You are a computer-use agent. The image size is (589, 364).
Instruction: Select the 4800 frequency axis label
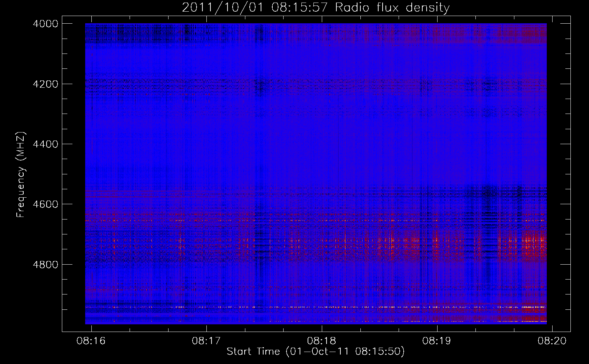[x=46, y=265]
